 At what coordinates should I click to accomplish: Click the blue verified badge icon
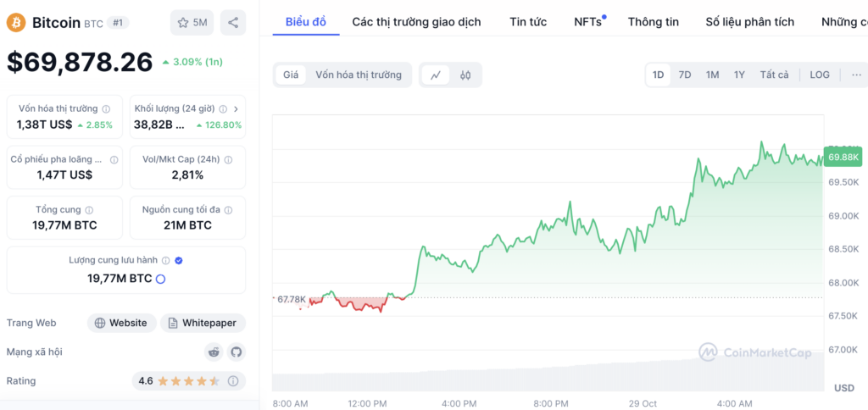coord(179,260)
